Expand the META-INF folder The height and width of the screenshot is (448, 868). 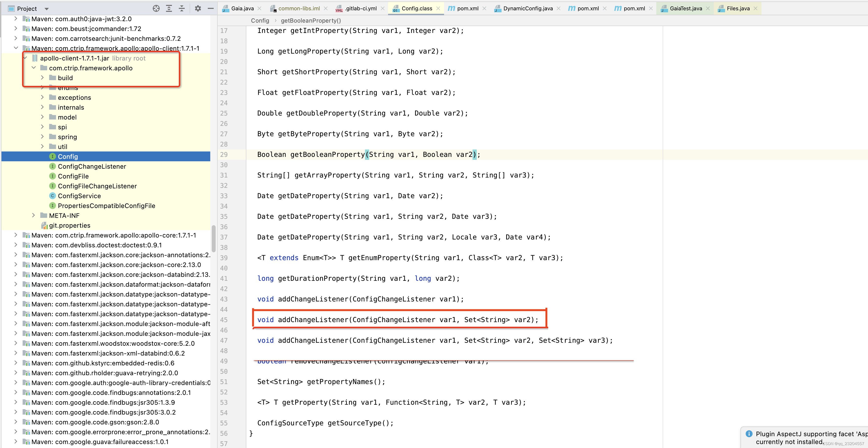click(x=34, y=215)
